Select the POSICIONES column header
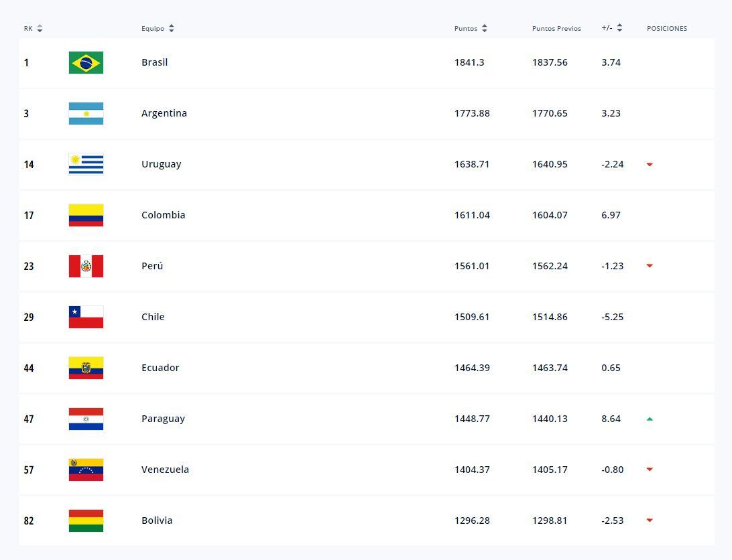 tap(667, 28)
